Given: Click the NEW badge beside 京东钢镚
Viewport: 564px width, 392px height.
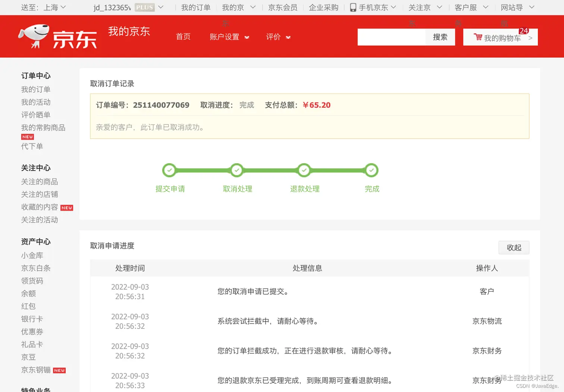Looking at the screenshot, I should (59, 370).
